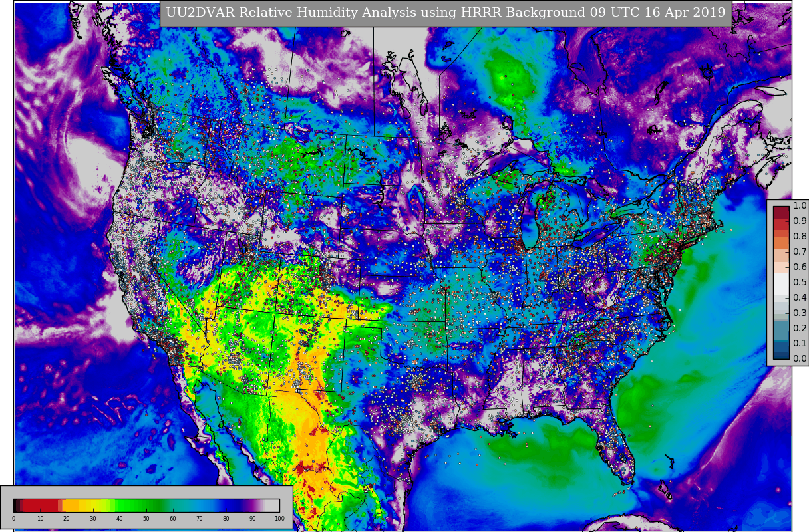Click the 0.7 label on right colorbar
The image size is (809, 532).
800,251
